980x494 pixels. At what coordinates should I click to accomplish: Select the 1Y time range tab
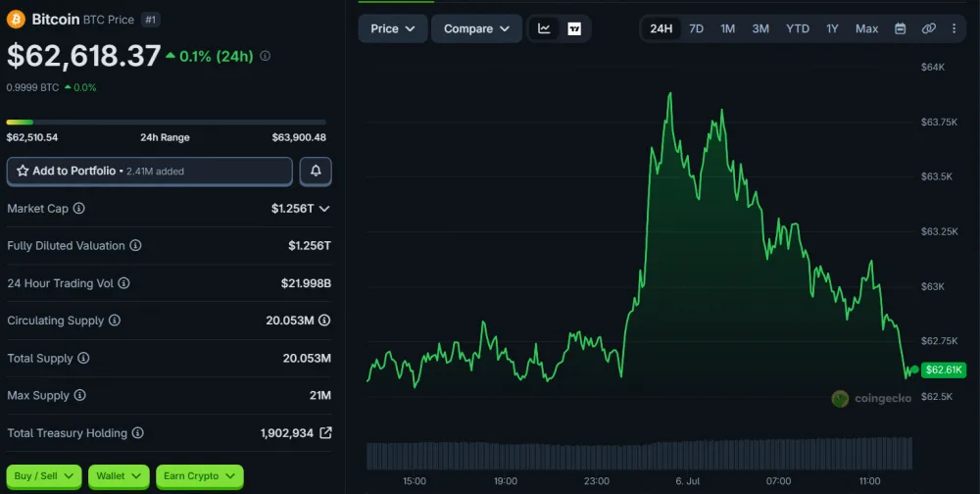(x=832, y=28)
